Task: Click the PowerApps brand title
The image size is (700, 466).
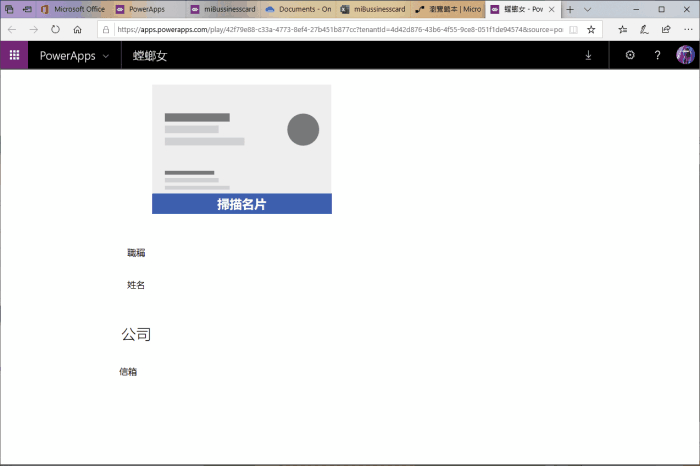Action: tap(67, 56)
